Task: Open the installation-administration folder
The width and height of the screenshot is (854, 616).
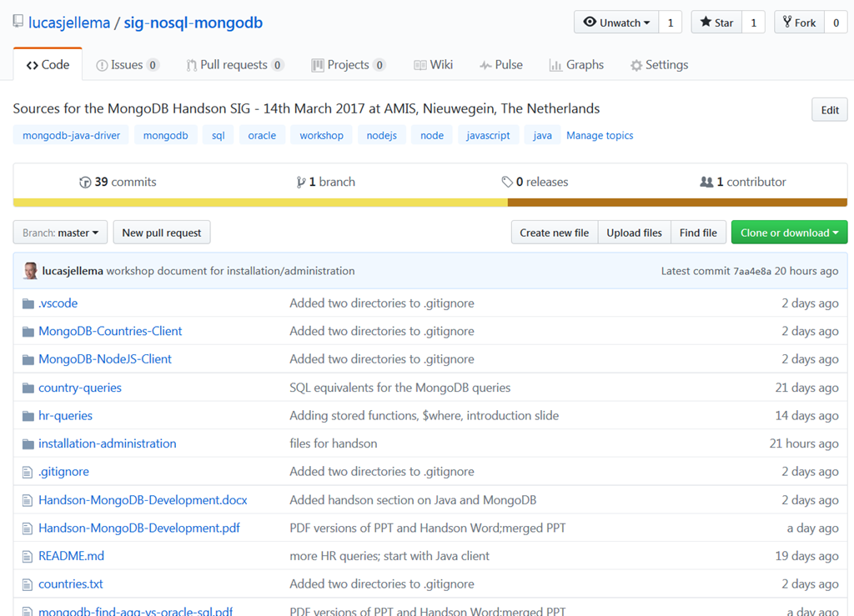Action: [x=107, y=443]
